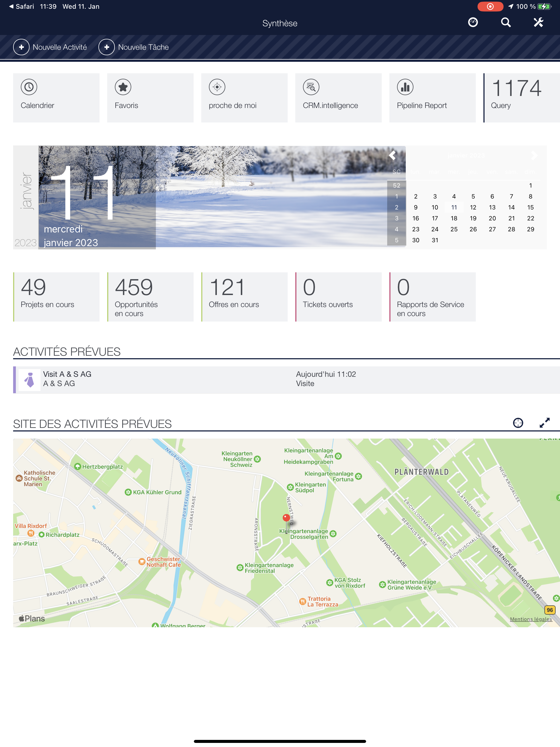This screenshot has width=560, height=747.
Task: Select date 31 in mini calendar
Action: [435, 240]
